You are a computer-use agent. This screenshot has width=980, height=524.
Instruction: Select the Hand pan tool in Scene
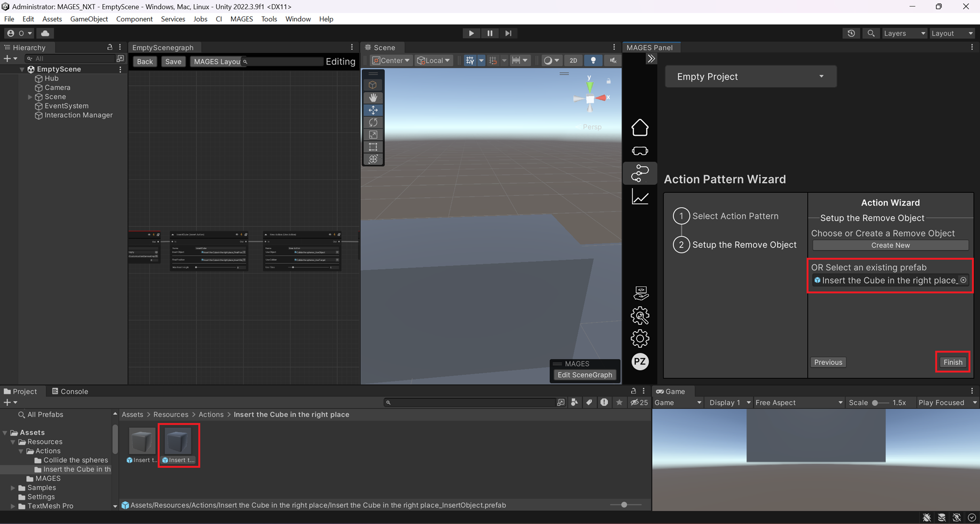373,97
